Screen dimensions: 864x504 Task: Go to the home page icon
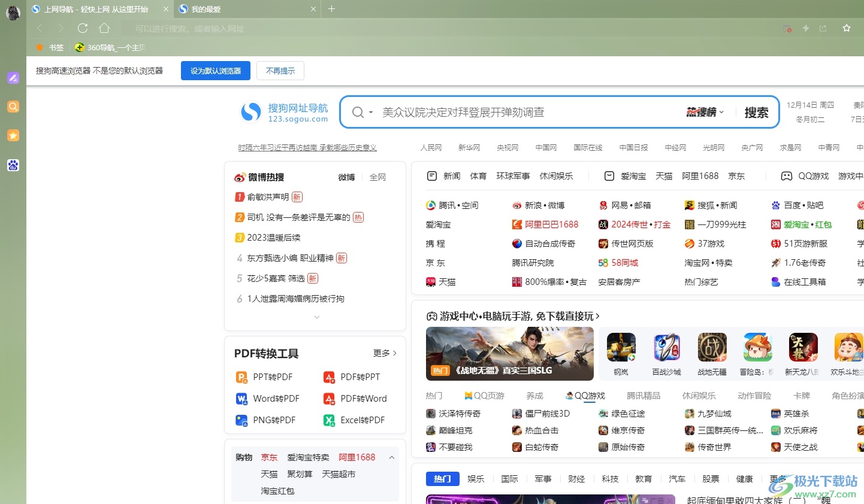point(104,28)
